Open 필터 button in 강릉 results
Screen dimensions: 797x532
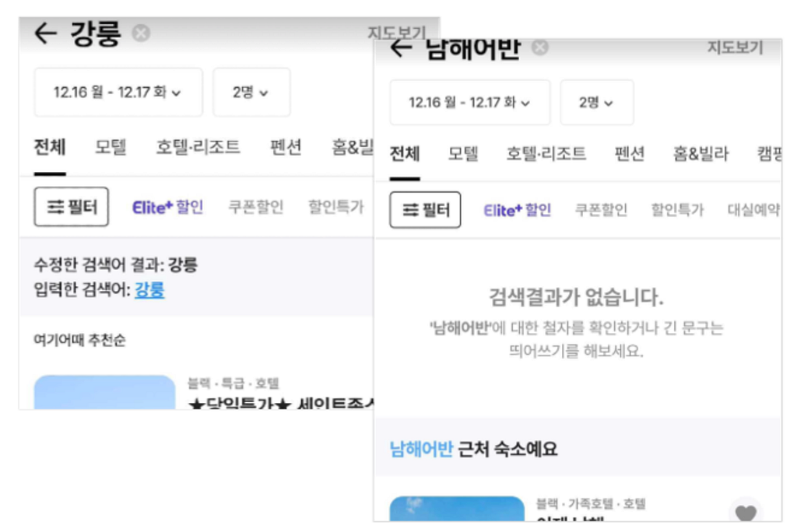tap(71, 207)
